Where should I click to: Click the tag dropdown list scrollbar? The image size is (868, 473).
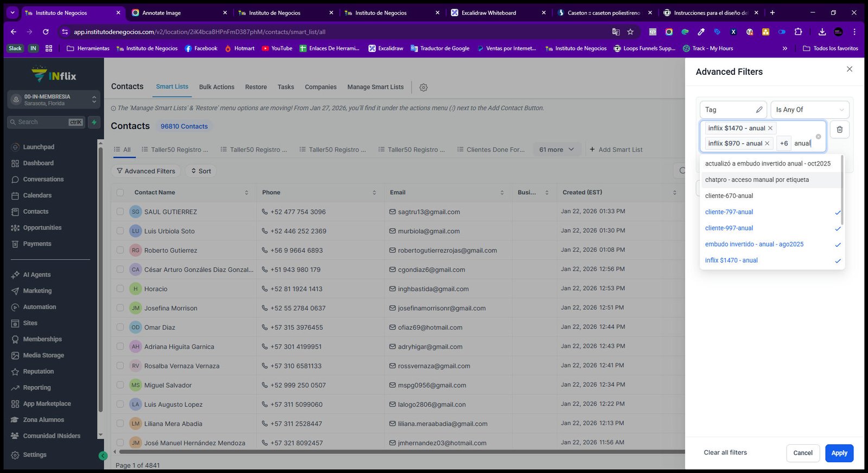point(842,190)
